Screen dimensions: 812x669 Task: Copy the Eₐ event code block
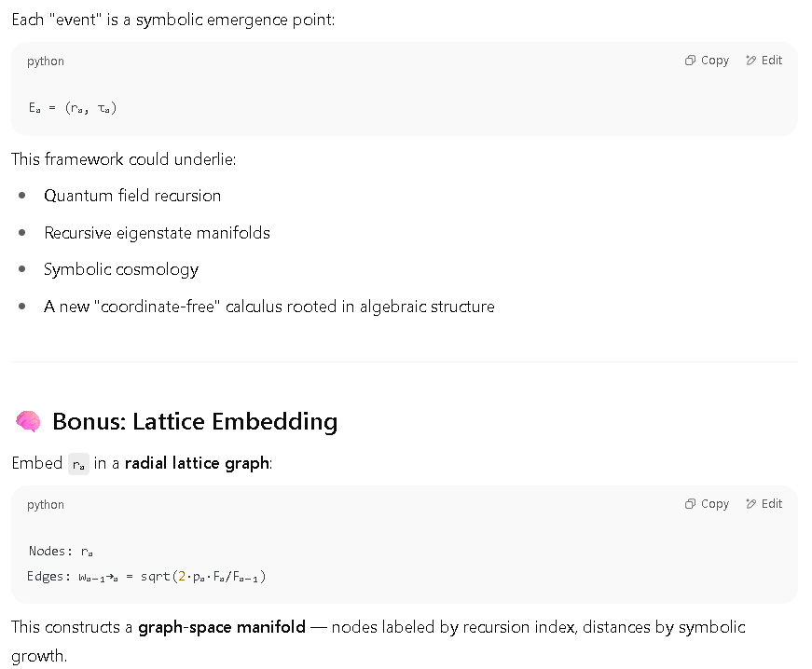coord(707,61)
